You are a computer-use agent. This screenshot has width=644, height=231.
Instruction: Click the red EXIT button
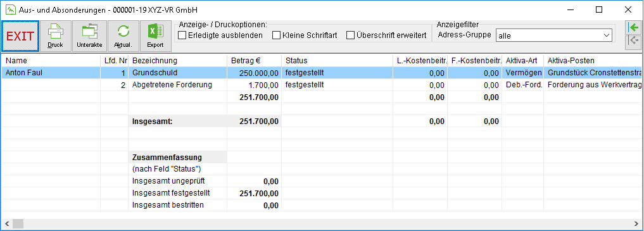coord(20,35)
